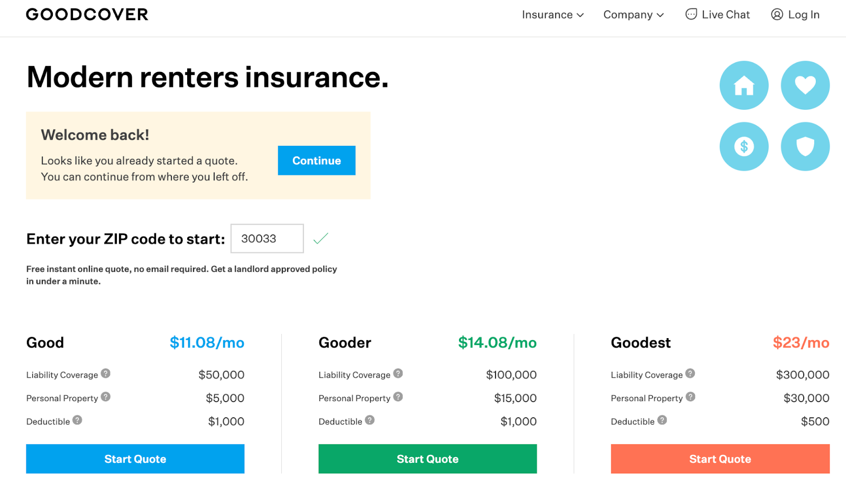Click the ZIP code input field
Image resolution: width=846 pixels, height=504 pixels.
pos(267,239)
